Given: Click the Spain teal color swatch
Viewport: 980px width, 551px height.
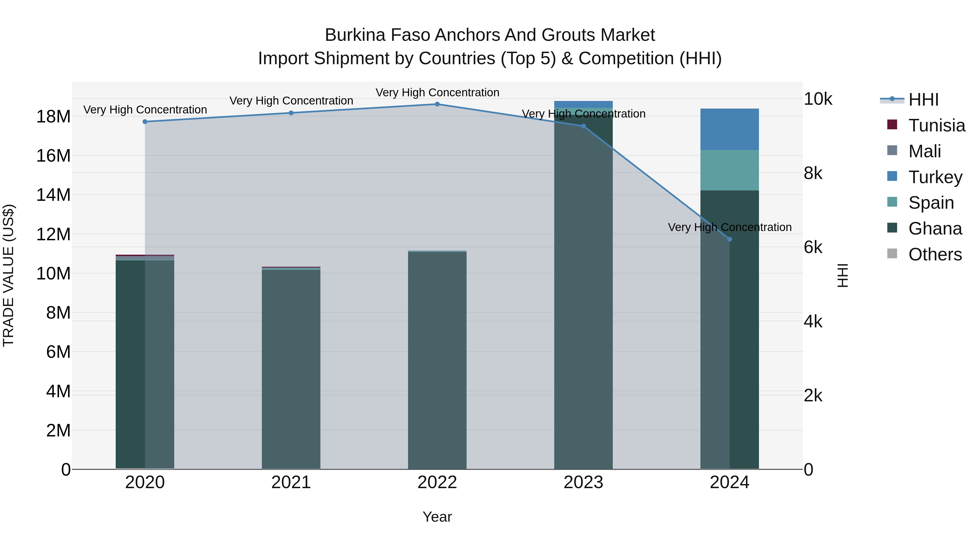Looking at the screenshot, I should pos(892,202).
